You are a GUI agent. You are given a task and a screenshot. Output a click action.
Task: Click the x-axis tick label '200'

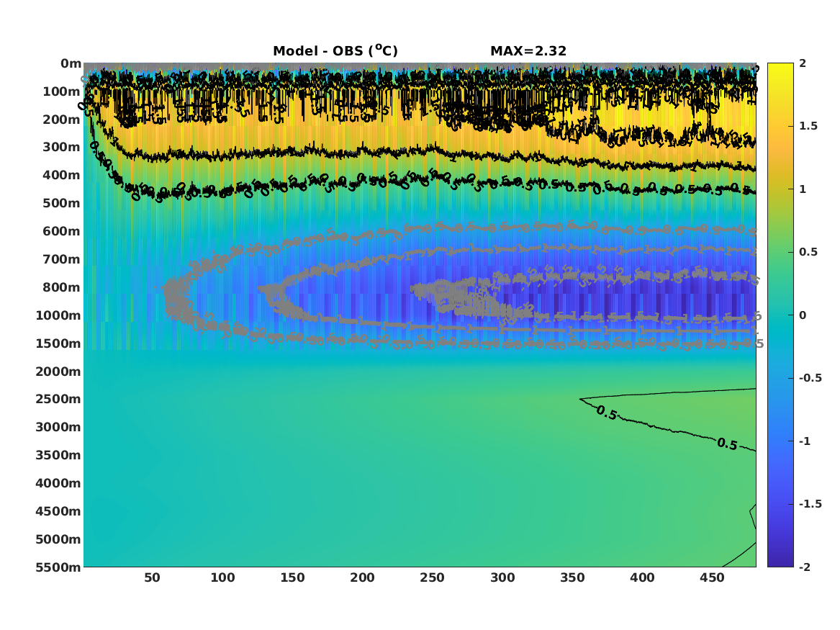pyautogui.click(x=362, y=577)
